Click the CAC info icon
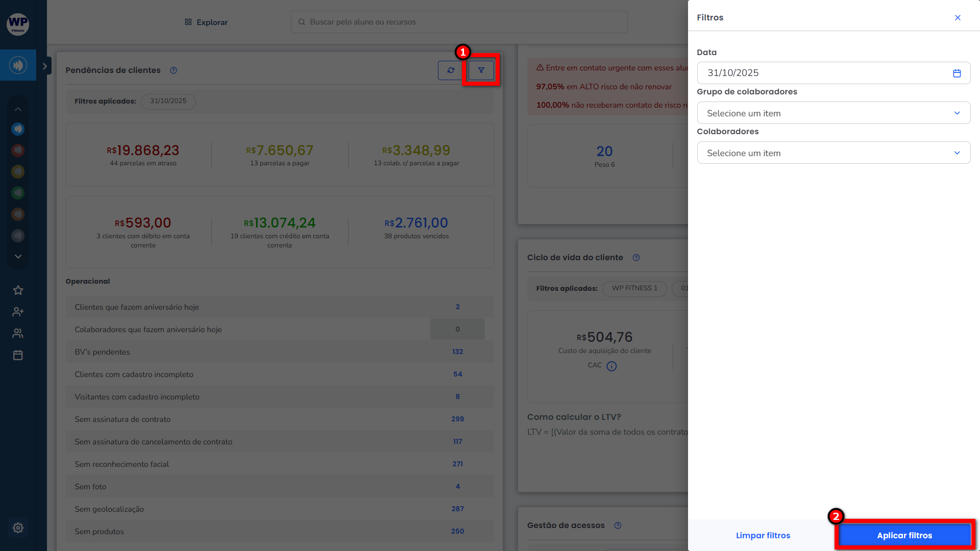980x551 pixels. click(611, 366)
